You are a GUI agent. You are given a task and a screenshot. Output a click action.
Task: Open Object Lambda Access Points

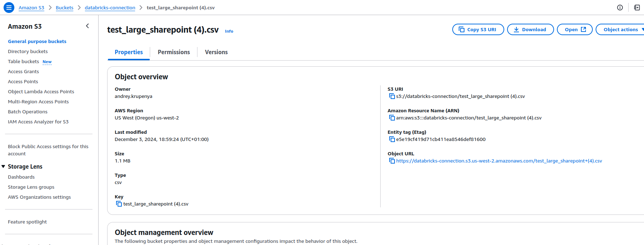pos(41,91)
